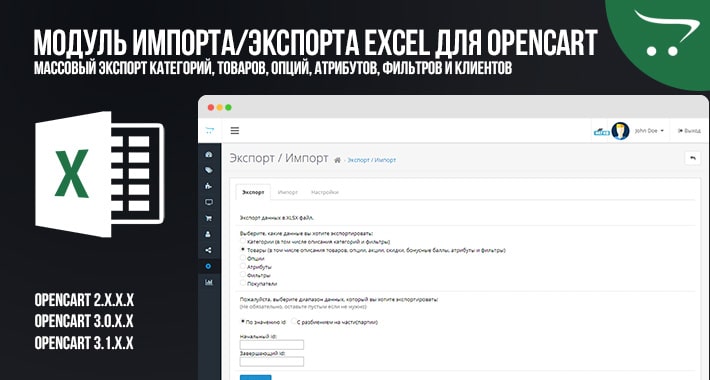Focus the Завершающий id input field
The image size is (710, 380).
coord(272,361)
